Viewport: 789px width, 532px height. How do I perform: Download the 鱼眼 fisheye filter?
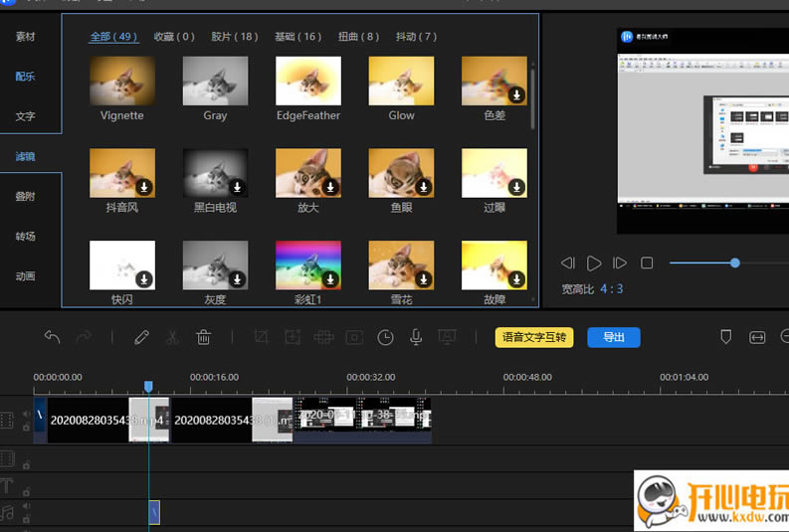pos(423,187)
